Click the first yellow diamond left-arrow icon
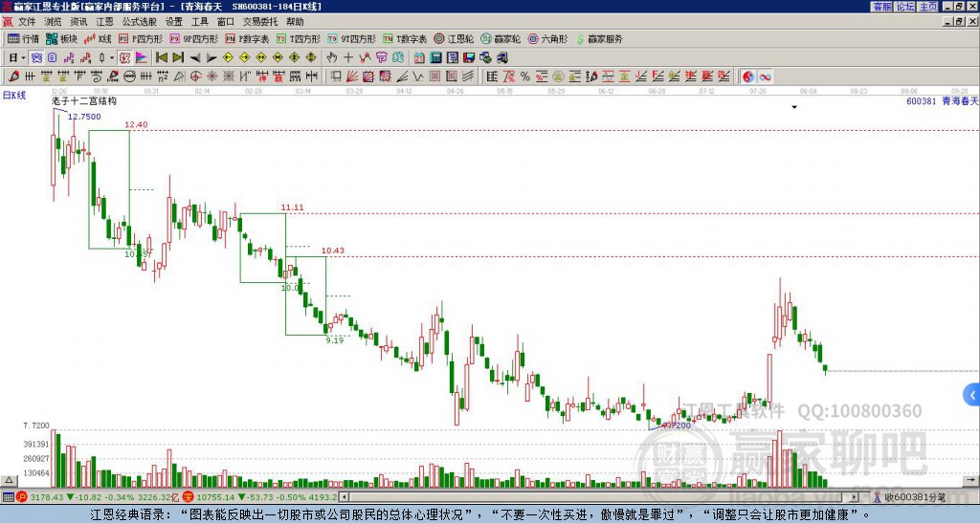 [x=228, y=58]
